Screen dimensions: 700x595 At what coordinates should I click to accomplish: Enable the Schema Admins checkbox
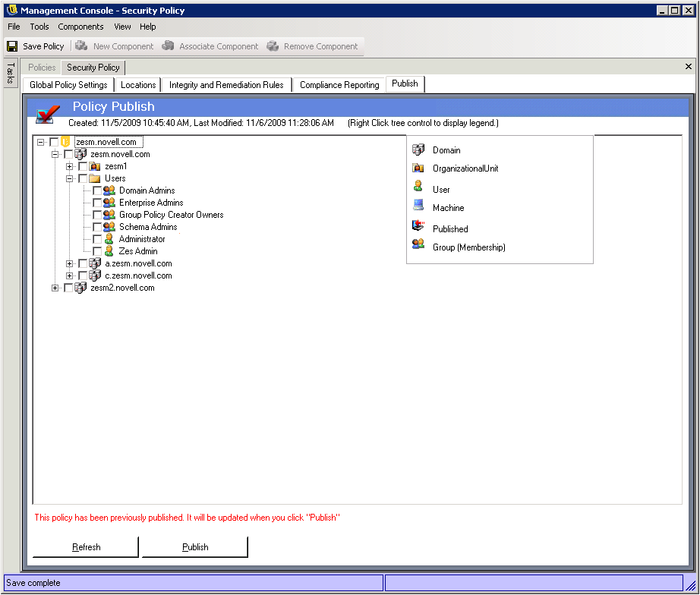click(97, 227)
